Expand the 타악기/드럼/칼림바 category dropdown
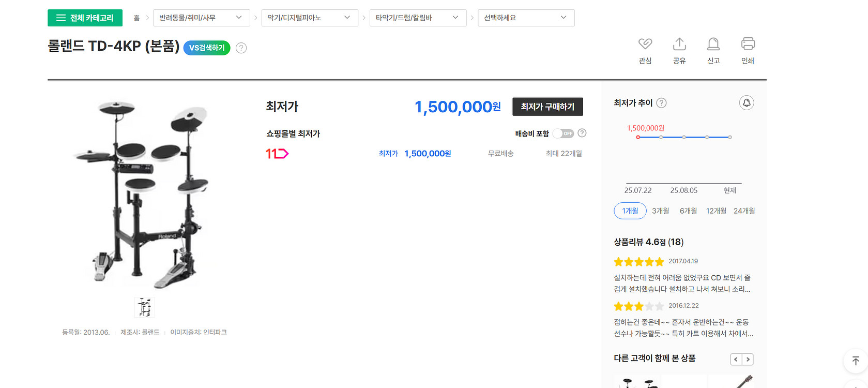868x388 pixels. point(418,18)
